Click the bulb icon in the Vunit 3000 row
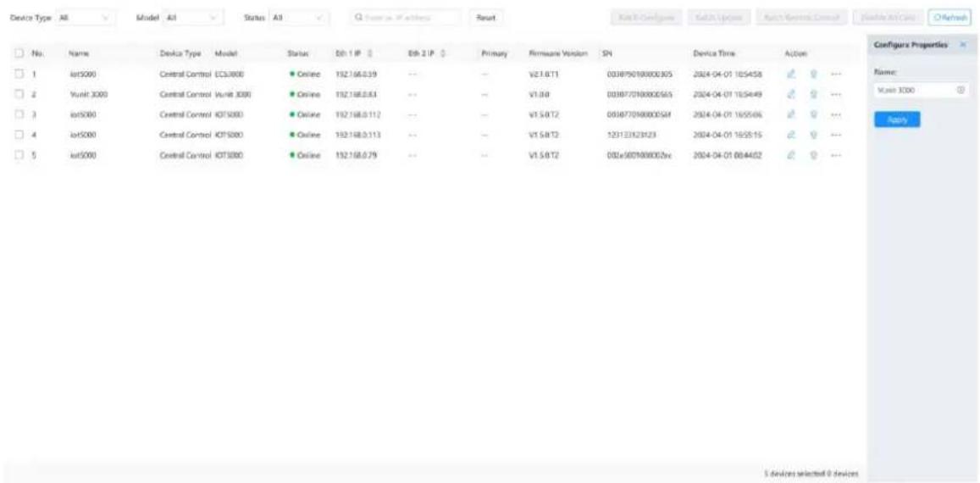980x483 pixels. pyautogui.click(x=814, y=94)
